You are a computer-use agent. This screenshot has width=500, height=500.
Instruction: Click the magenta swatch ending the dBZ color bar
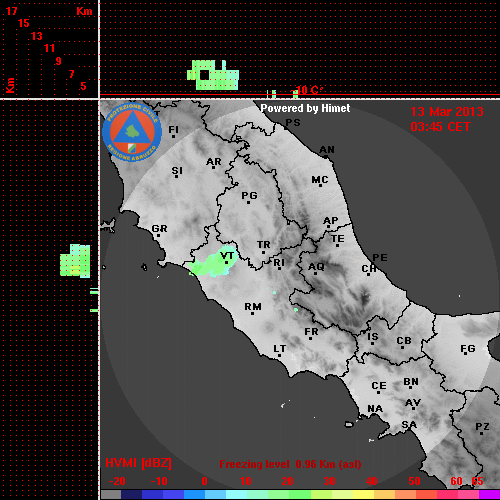coord(489,494)
